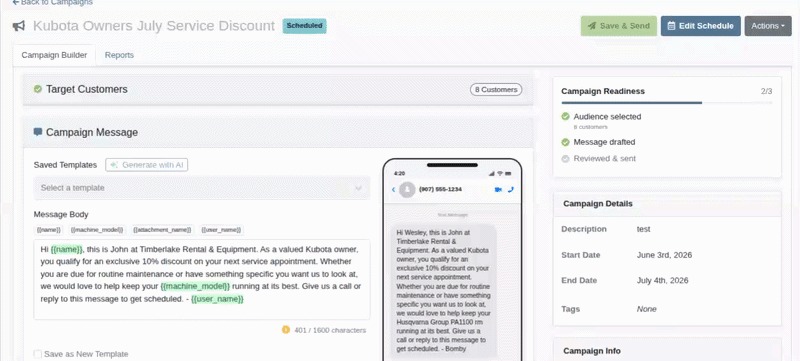Open the Select a template dropdown
Screen dimensions: 800x361
tap(202, 188)
